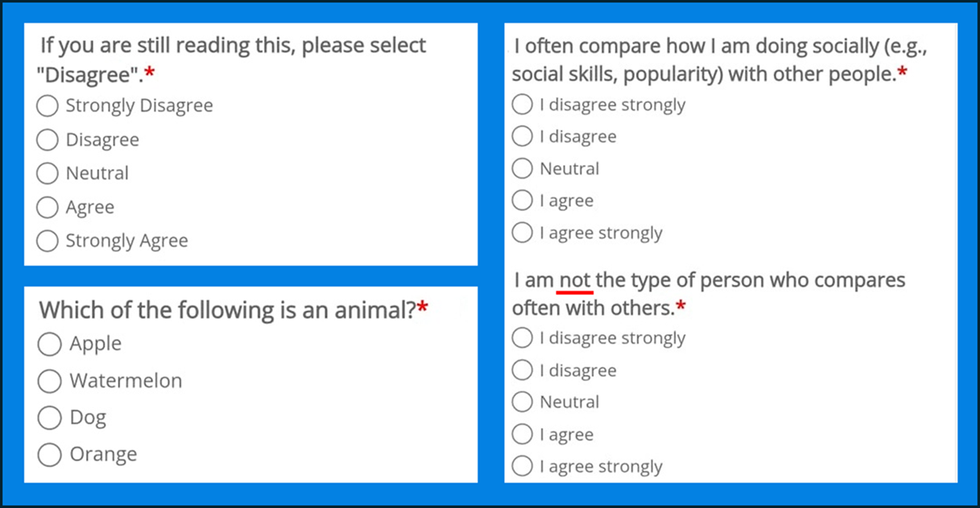Choose "Dog" as the animal answer
This screenshot has height=508, width=980.
click(x=49, y=417)
